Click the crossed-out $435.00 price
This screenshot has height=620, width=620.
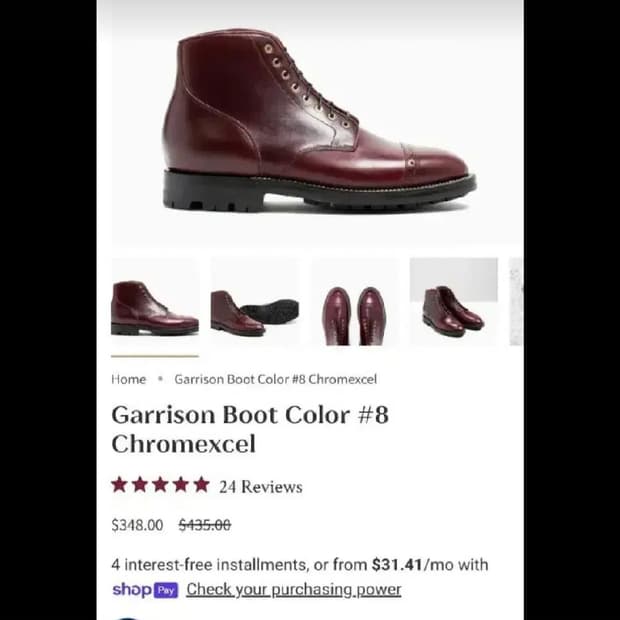(205, 525)
